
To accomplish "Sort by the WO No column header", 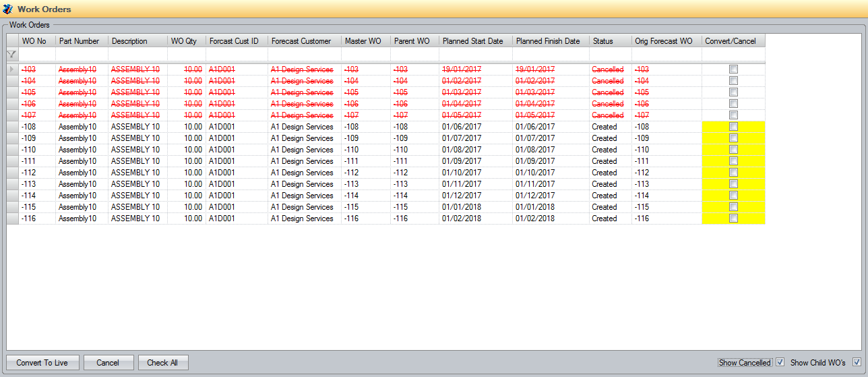I will (37, 41).
